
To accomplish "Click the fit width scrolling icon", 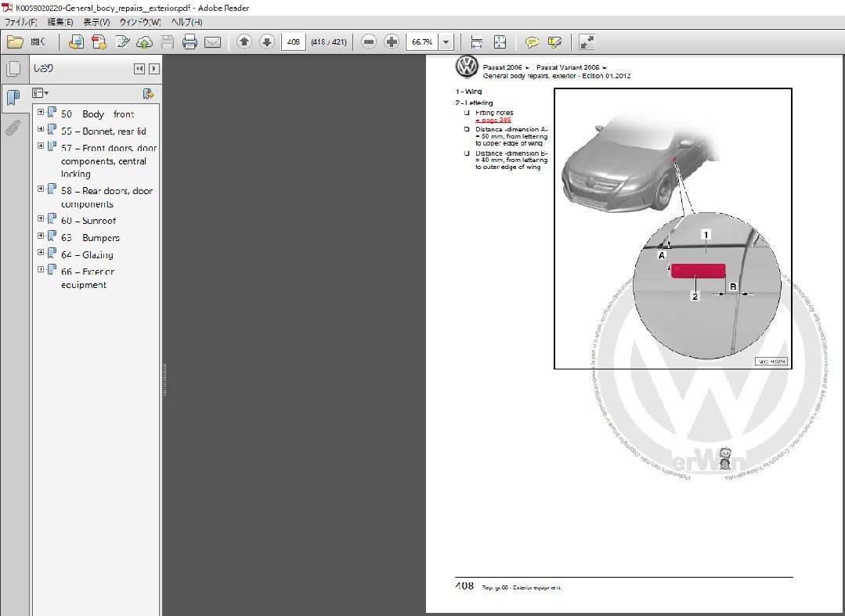I will [x=477, y=42].
